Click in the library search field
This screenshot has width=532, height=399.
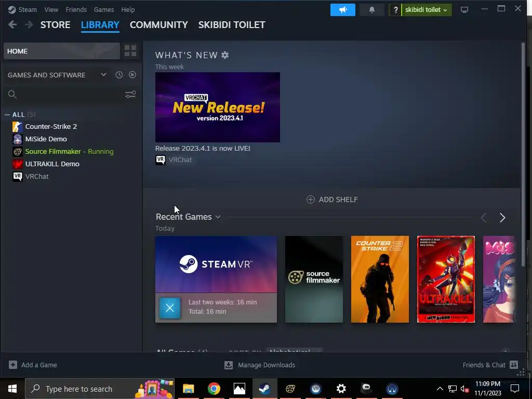click(x=70, y=95)
